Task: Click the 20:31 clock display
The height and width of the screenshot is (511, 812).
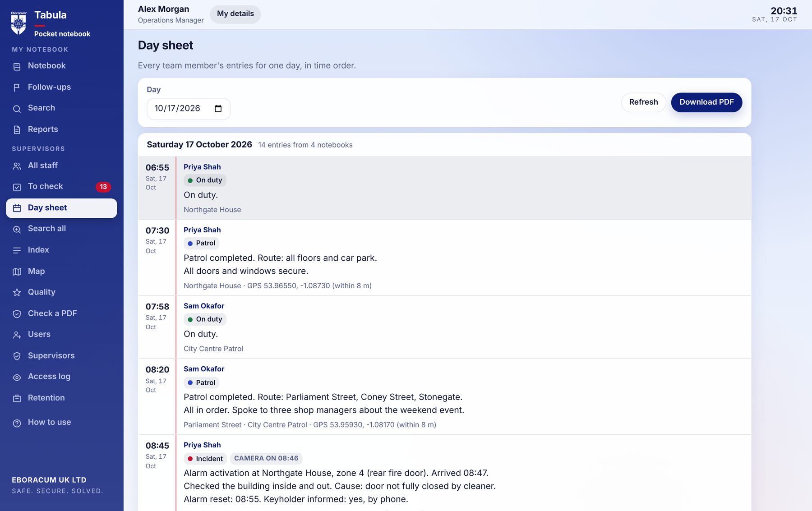Action: [x=784, y=11]
